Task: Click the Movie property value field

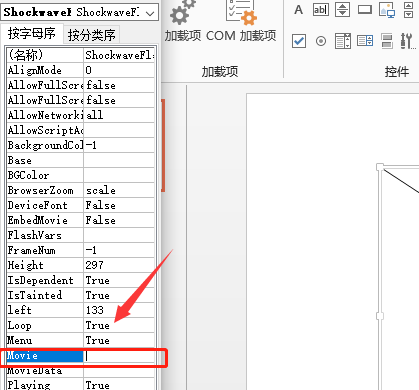Action: coord(119,356)
